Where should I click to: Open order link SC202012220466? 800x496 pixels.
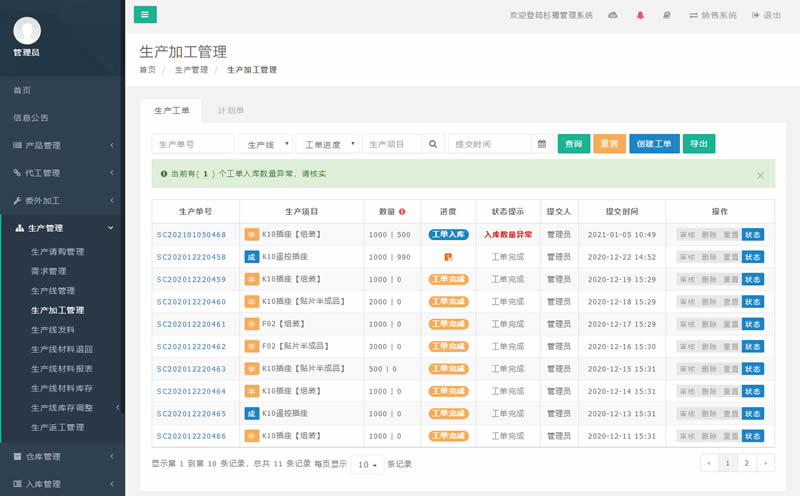tap(191, 436)
